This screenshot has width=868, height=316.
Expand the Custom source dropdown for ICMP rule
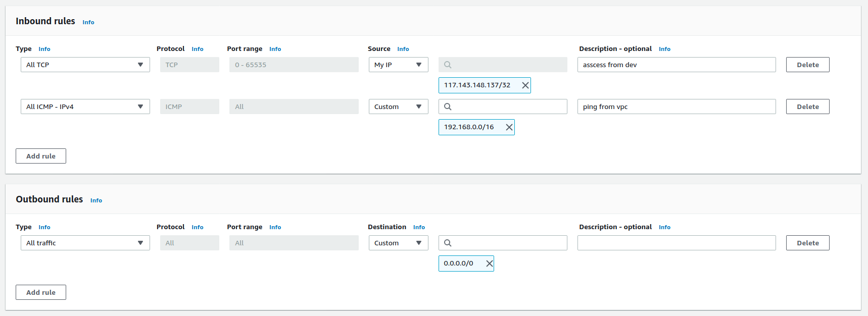coord(398,107)
